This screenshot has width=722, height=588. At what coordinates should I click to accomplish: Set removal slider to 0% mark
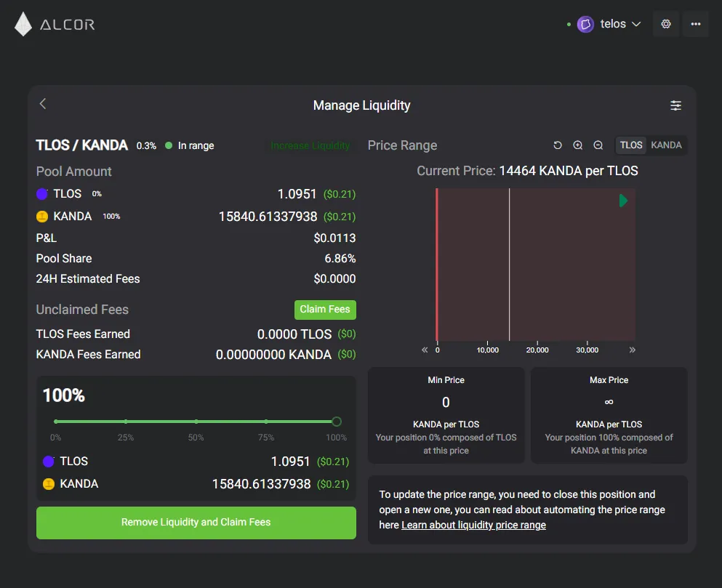[56, 422]
